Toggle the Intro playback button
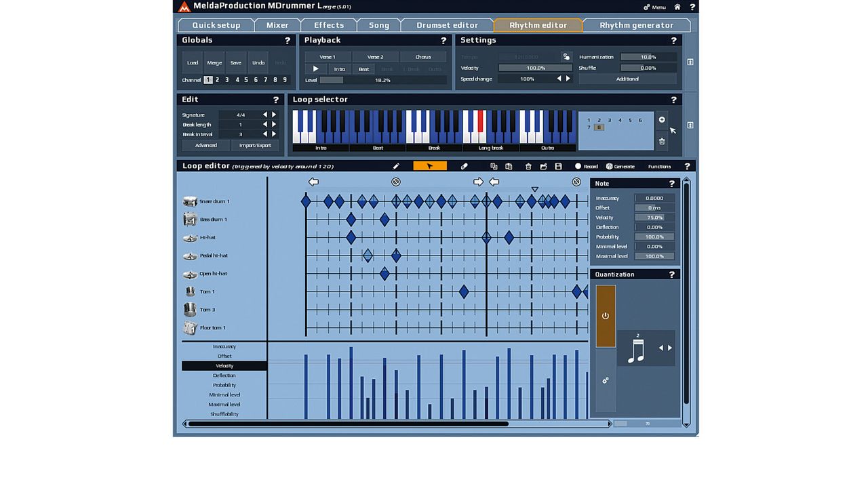The image size is (868, 488). tap(340, 69)
